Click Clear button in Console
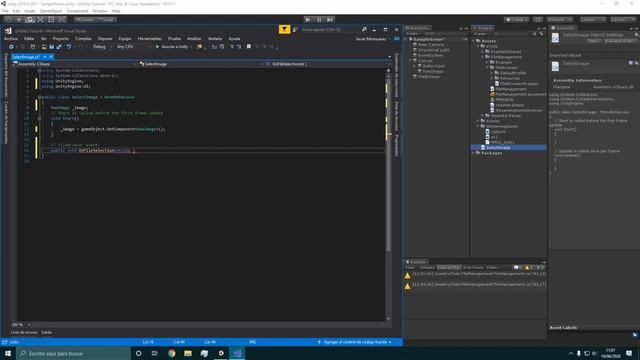Image resolution: width=640 pixels, height=360 pixels. [410, 268]
